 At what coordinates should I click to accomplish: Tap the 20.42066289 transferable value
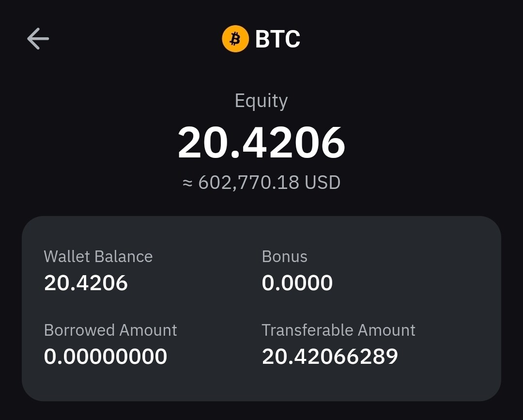coord(330,357)
